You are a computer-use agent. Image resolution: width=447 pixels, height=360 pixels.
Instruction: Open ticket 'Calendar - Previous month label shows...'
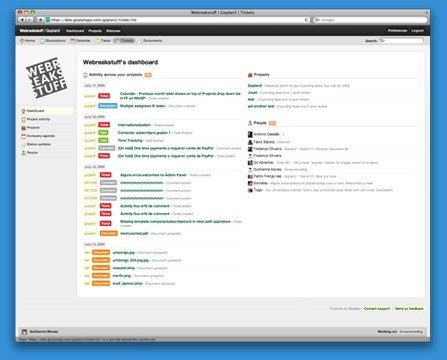pyautogui.click(x=180, y=96)
